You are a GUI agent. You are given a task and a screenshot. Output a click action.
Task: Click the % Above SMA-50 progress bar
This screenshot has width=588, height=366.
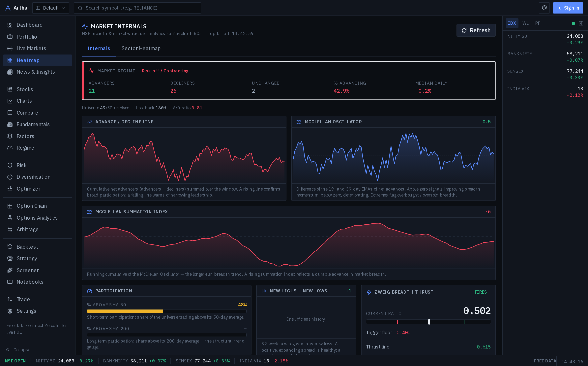click(167, 311)
